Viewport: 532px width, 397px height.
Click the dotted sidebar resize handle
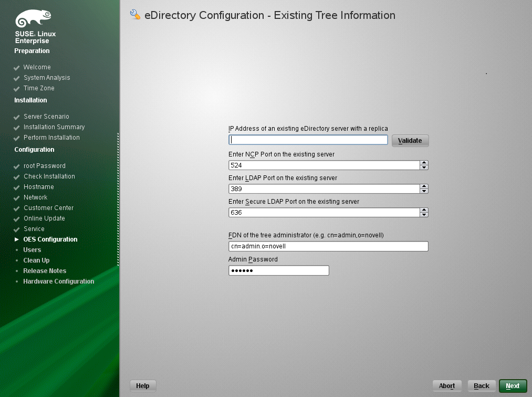pos(118,200)
